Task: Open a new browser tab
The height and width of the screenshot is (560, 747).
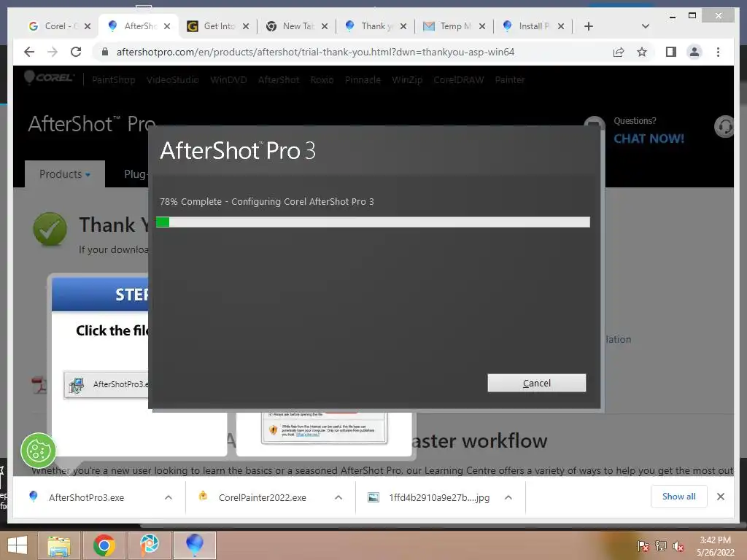Action: coord(589,26)
